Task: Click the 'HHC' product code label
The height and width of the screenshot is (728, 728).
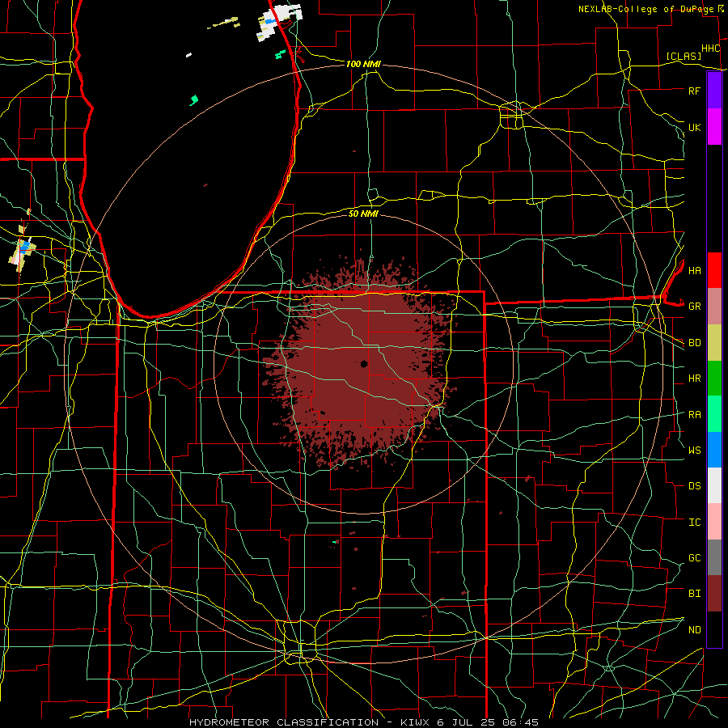Action: point(711,49)
